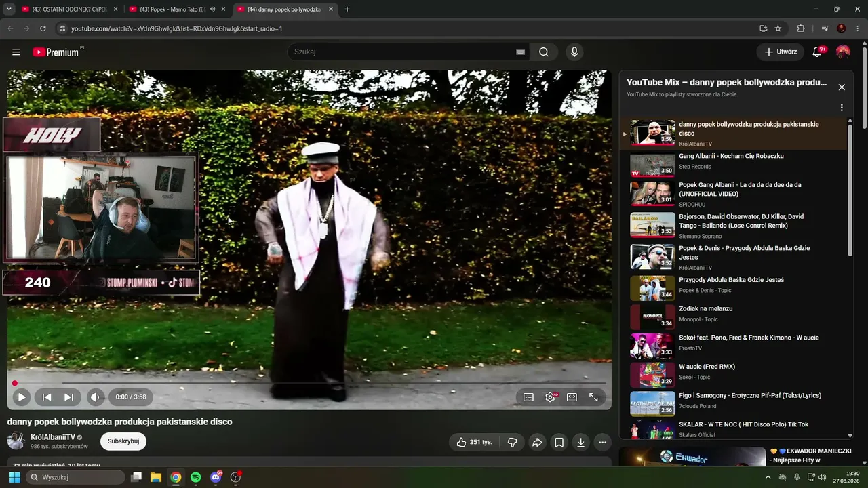
Task: Open the player settings gear
Action: pos(550,397)
